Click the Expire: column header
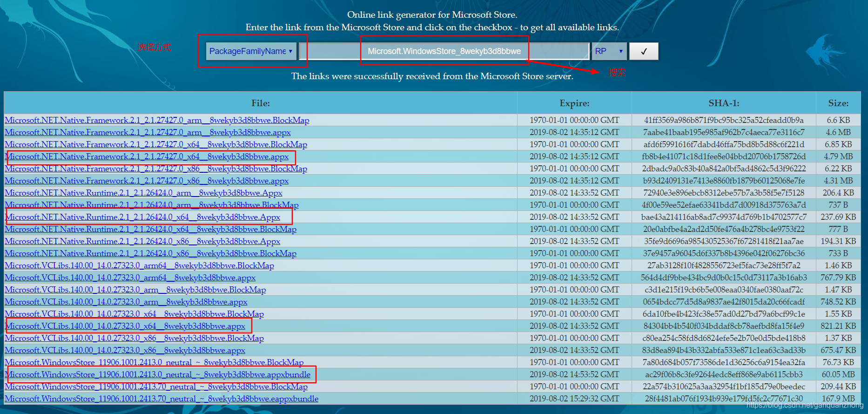The height and width of the screenshot is (414, 868). point(574,103)
